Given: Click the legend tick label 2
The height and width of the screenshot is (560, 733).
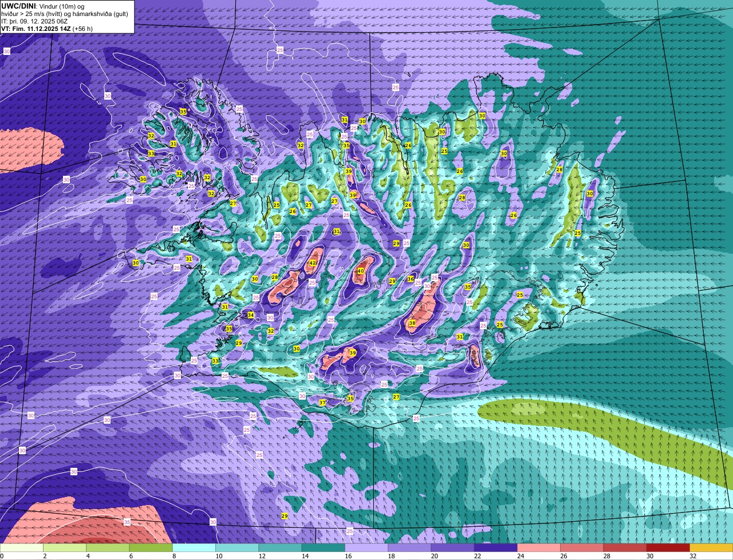Looking at the screenshot, I should click(x=45, y=555).
